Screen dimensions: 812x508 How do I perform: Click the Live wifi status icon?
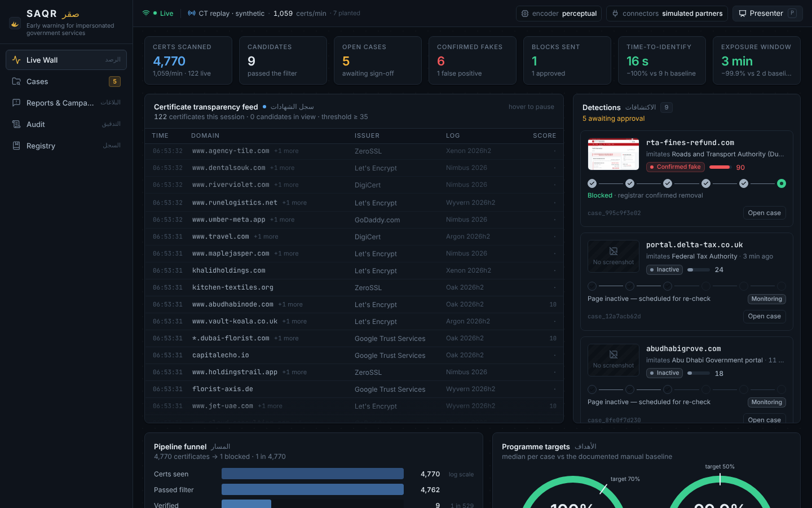tap(146, 13)
